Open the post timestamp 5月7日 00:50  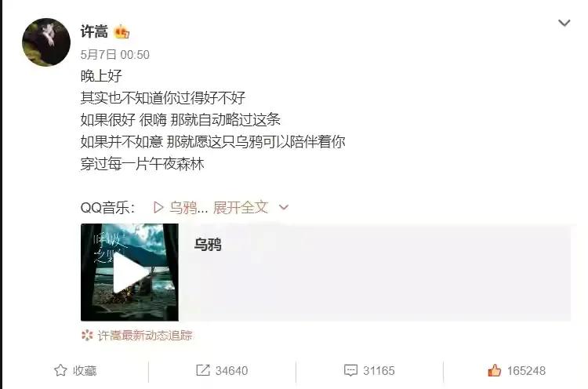pyautogui.click(x=114, y=55)
